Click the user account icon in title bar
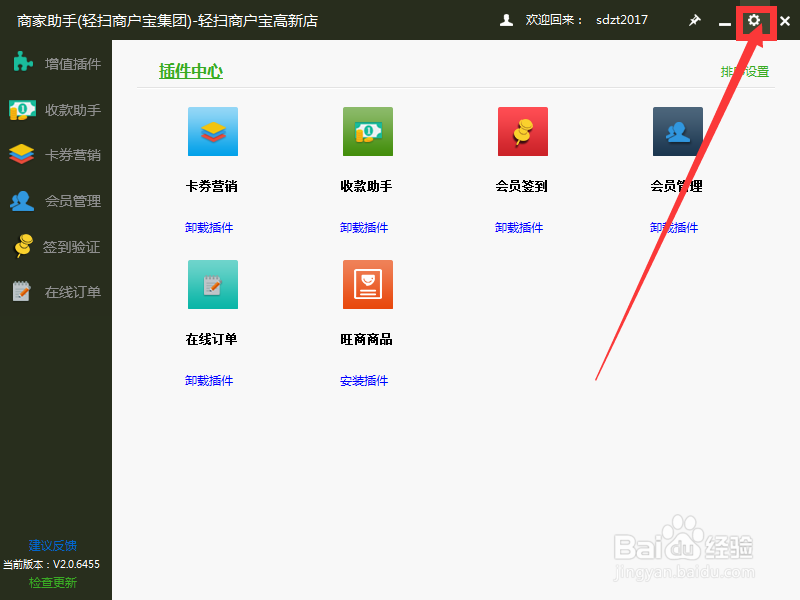Viewport: 800px width, 600px height. coord(506,19)
